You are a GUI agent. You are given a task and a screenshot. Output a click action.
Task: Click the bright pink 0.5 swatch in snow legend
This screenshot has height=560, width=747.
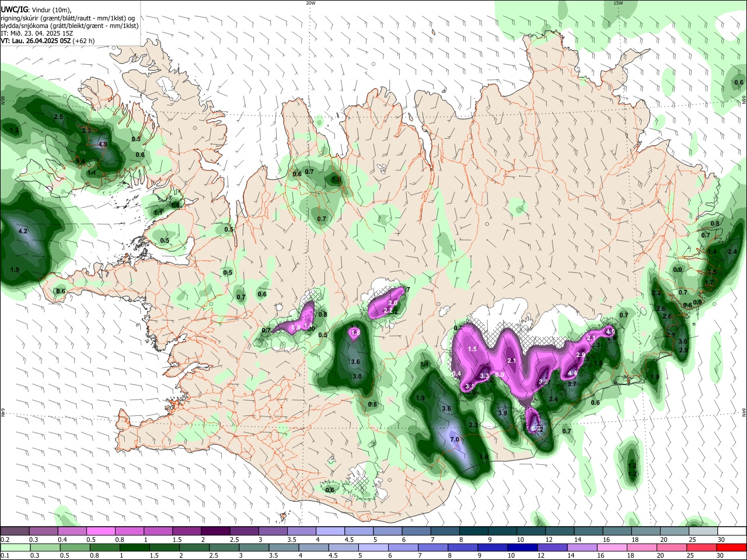point(100,531)
